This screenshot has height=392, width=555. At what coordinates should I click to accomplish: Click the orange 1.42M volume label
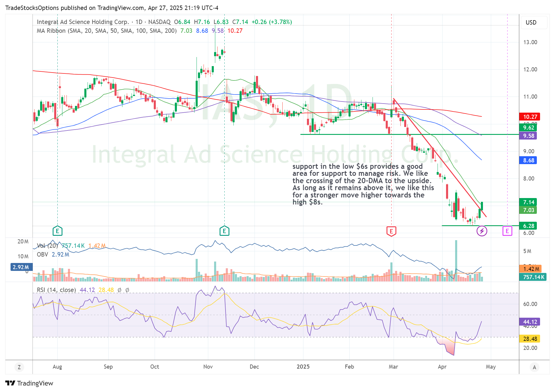pos(531,269)
